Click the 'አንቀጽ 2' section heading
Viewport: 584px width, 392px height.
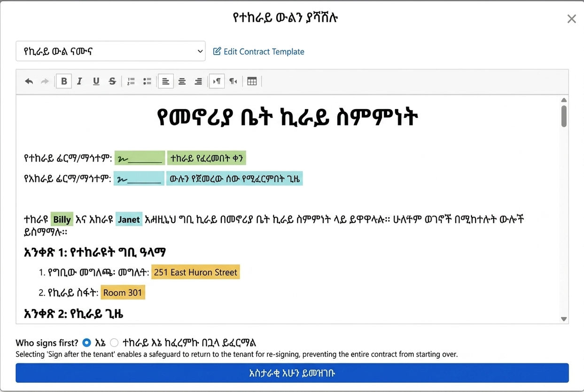pyautogui.click(x=73, y=314)
